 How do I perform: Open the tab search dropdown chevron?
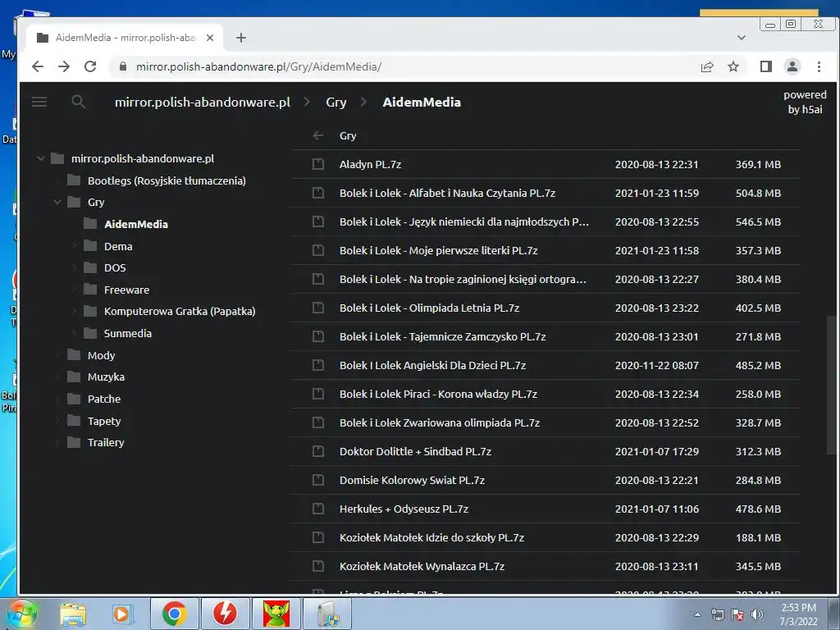(x=742, y=38)
